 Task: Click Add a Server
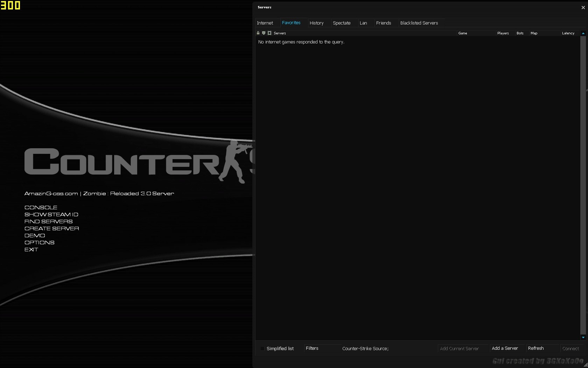click(x=505, y=348)
